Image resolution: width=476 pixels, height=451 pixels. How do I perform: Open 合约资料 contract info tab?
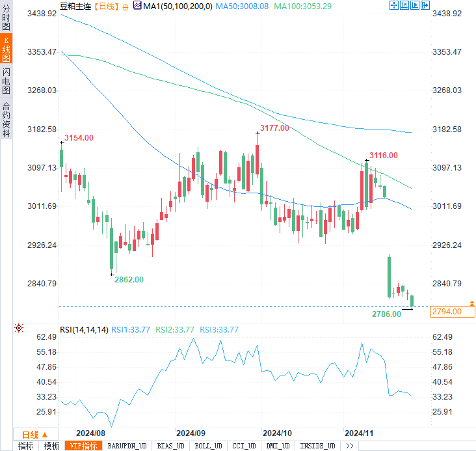6,120
